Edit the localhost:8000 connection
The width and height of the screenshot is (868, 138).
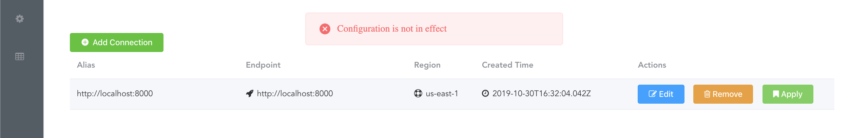point(661,94)
